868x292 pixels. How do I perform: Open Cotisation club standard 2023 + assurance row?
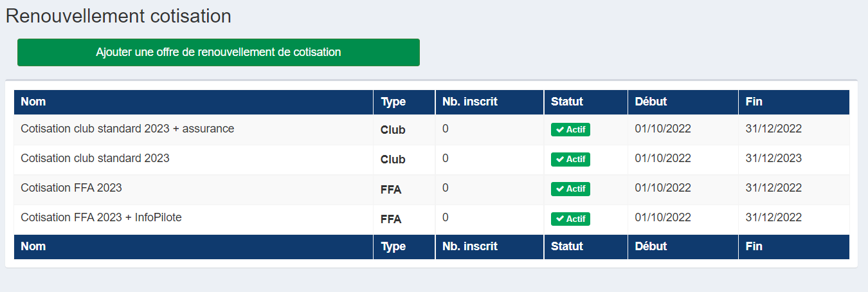point(431,129)
